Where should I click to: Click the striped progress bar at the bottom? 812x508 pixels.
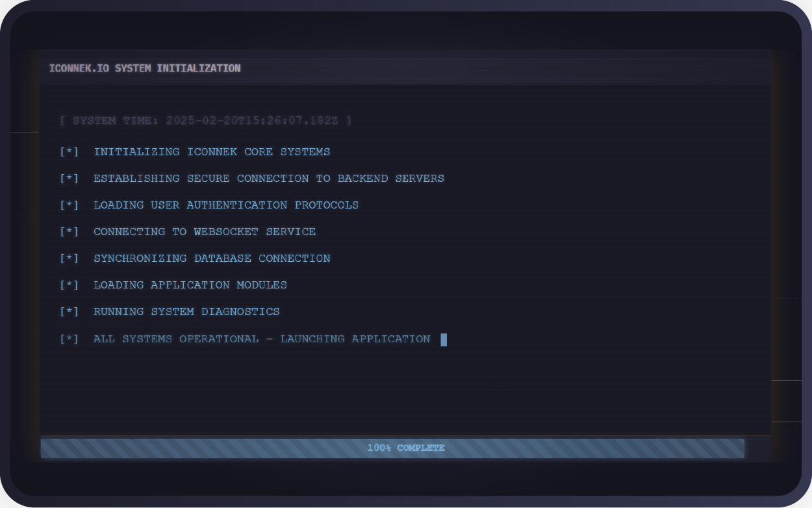point(195,448)
